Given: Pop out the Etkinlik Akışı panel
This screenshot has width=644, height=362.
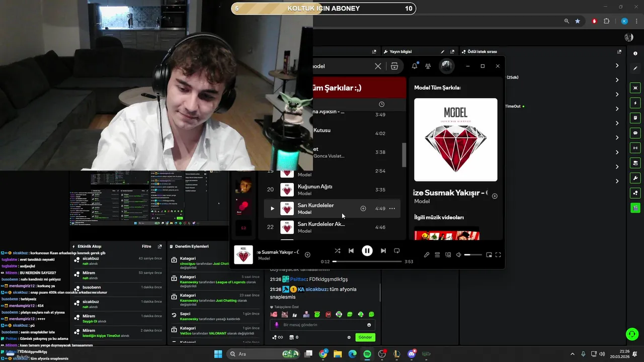Looking at the screenshot, I should click(x=159, y=247).
